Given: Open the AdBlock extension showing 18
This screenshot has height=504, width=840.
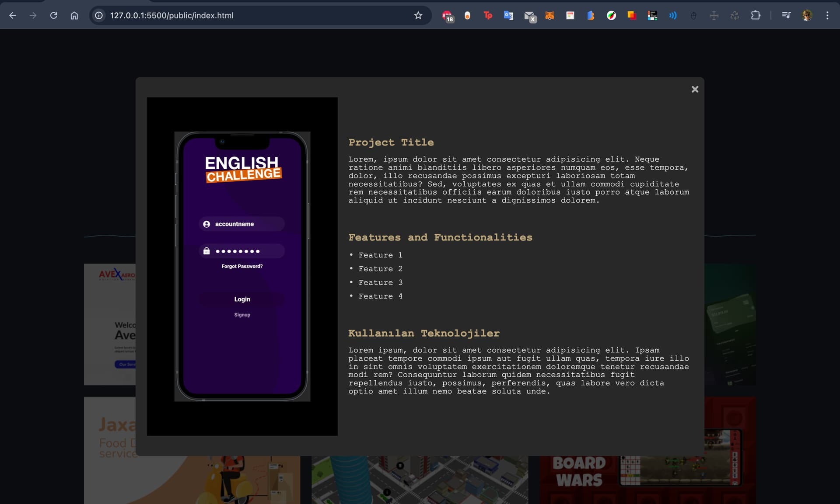Looking at the screenshot, I should pos(447,16).
